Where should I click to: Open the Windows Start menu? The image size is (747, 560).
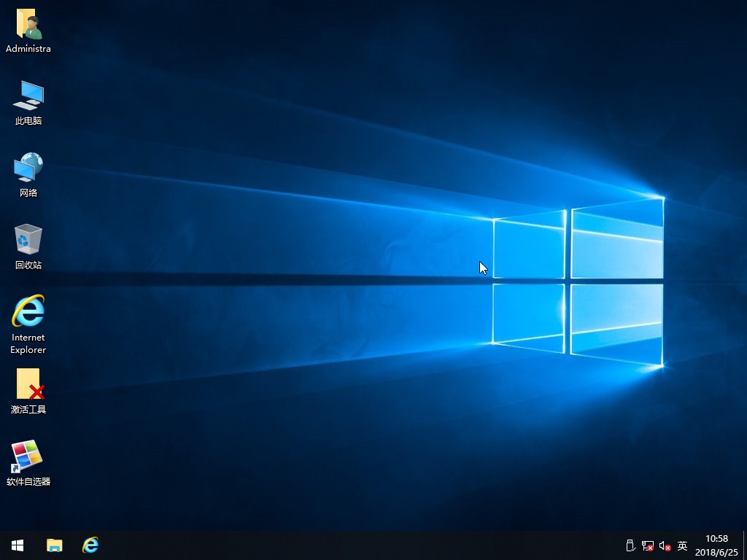(x=18, y=545)
